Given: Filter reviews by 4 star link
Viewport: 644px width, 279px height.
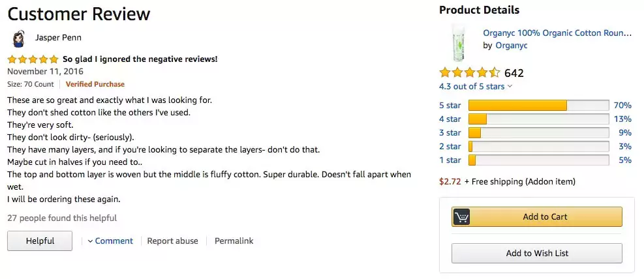Looking at the screenshot, I should [450, 119].
